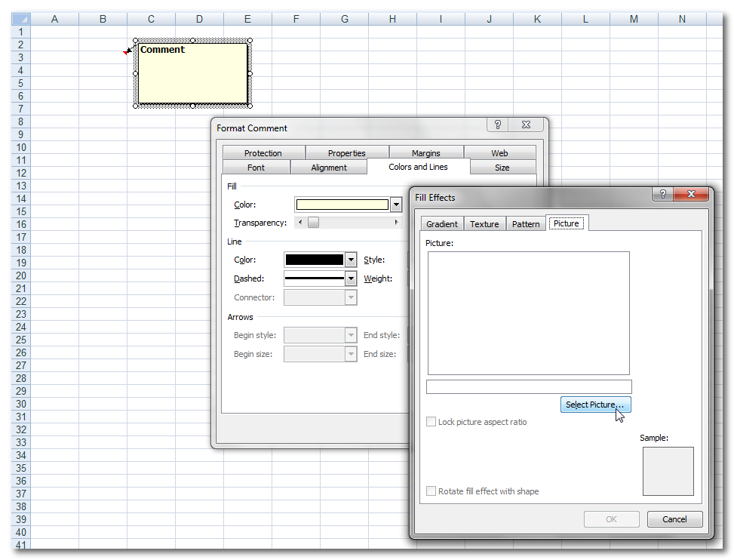734x560 pixels.
Task: Click the red comment indicator triangle
Action: (x=126, y=52)
